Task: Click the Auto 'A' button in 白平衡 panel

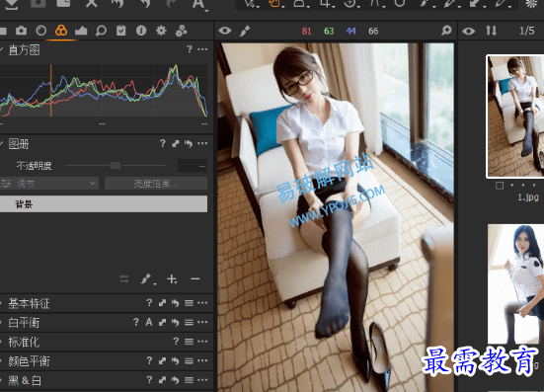Action: click(149, 322)
